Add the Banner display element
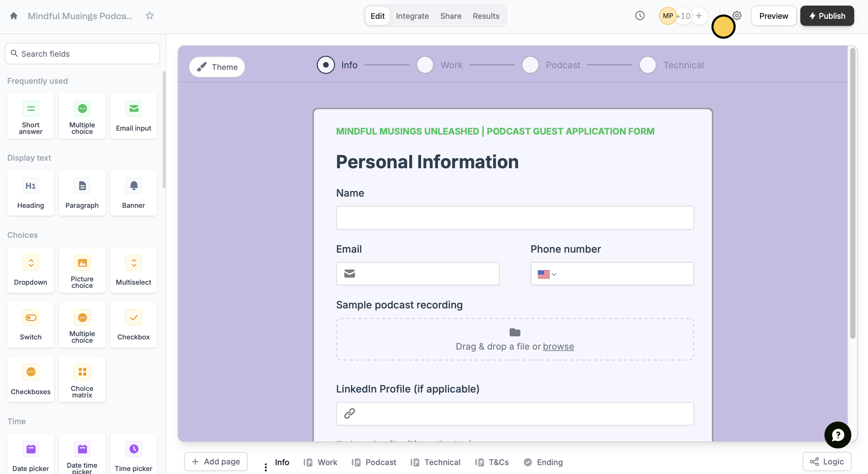Screen dimensions: 868x474 coord(133,193)
